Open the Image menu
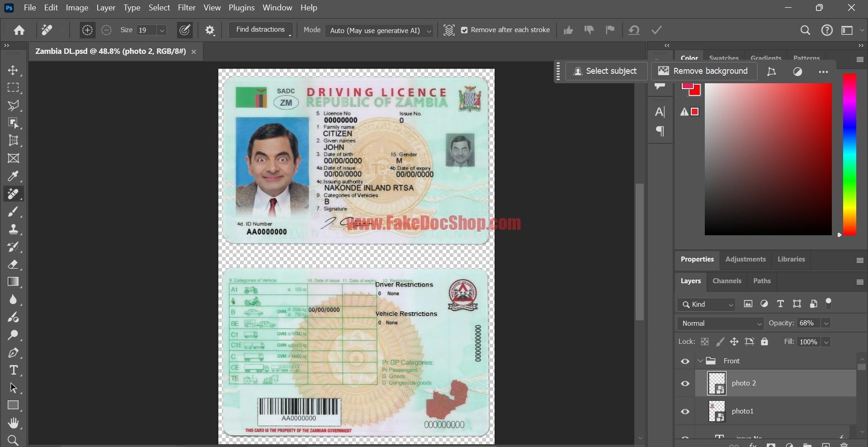The height and width of the screenshot is (447, 868). (x=77, y=8)
